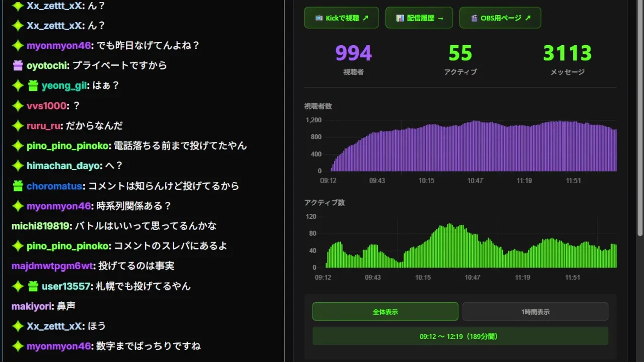Click the message だからなんだ
This screenshot has height=362, width=644.
coord(94,126)
